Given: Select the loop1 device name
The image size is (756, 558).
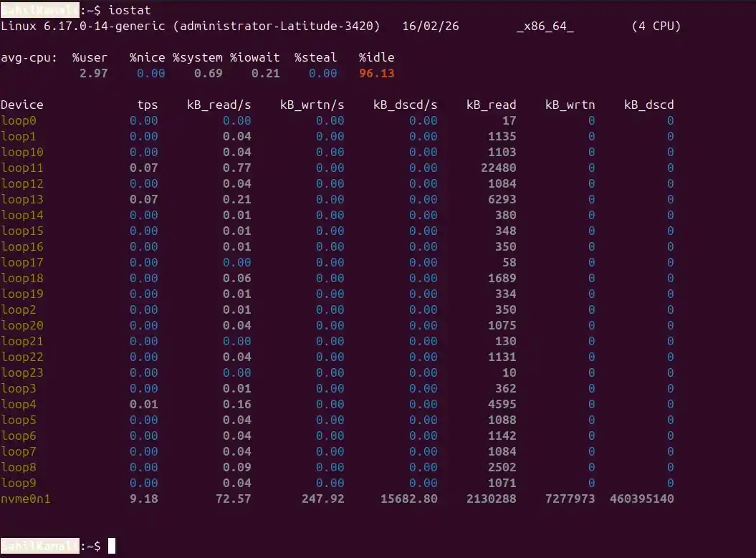Looking at the screenshot, I should tap(19, 137).
